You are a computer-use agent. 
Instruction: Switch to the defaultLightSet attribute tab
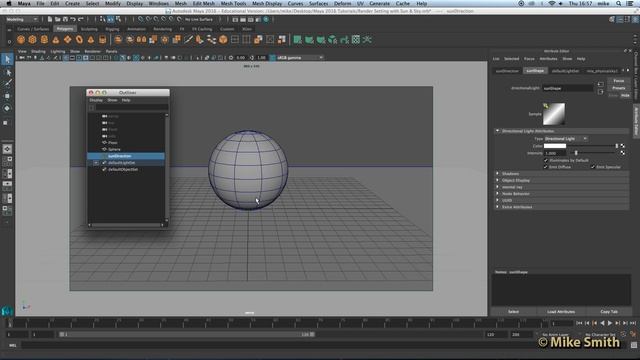click(565, 71)
